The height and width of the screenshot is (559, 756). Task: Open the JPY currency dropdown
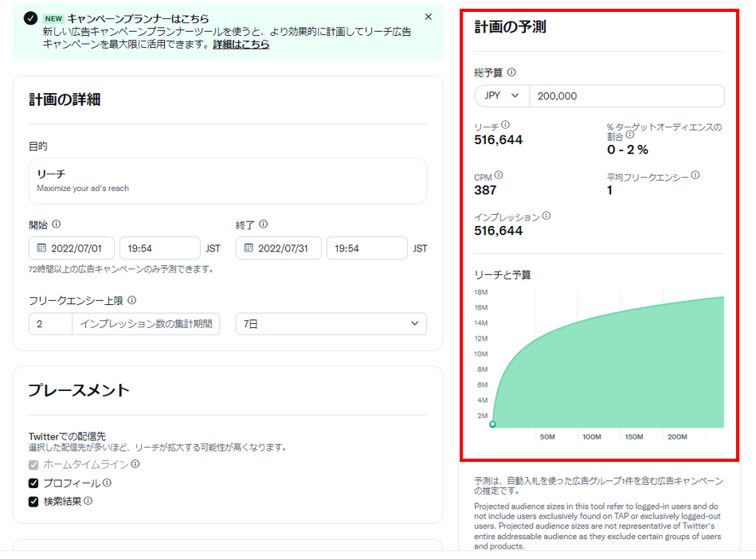(x=502, y=96)
